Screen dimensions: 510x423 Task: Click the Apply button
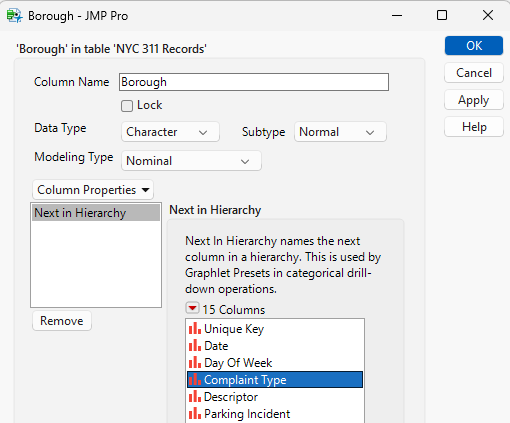(x=474, y=100)
